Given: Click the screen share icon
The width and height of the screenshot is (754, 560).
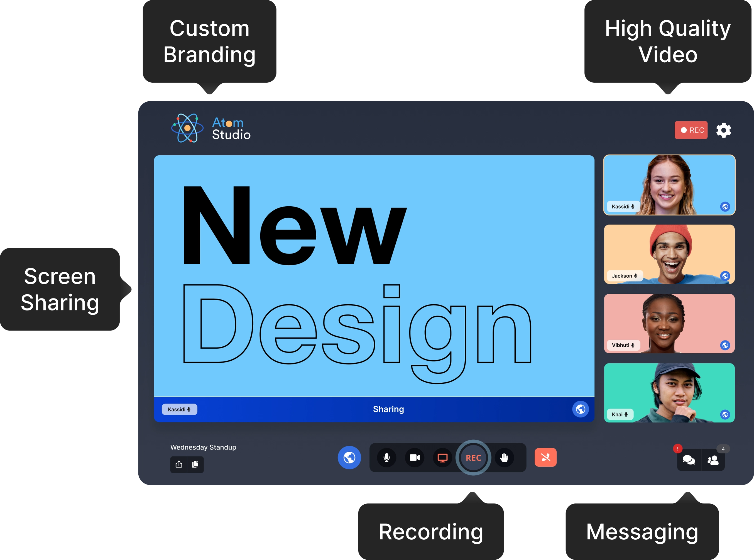Looking at the screenshot, I should [442, 458].
